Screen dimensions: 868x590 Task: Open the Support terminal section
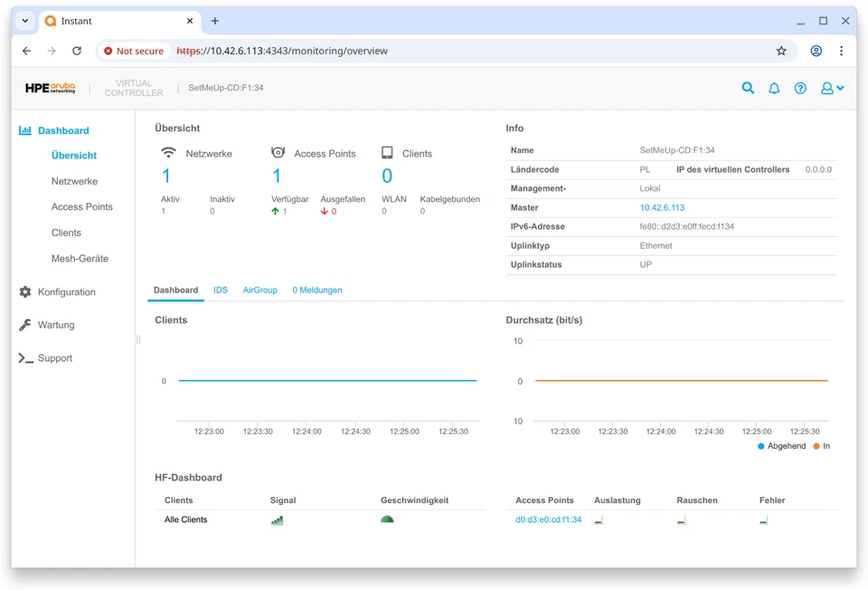[54, 358]
